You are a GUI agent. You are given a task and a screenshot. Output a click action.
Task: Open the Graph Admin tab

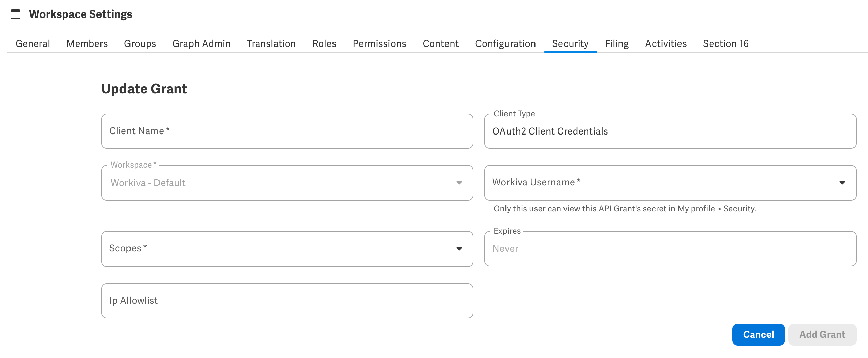point(201,43)
